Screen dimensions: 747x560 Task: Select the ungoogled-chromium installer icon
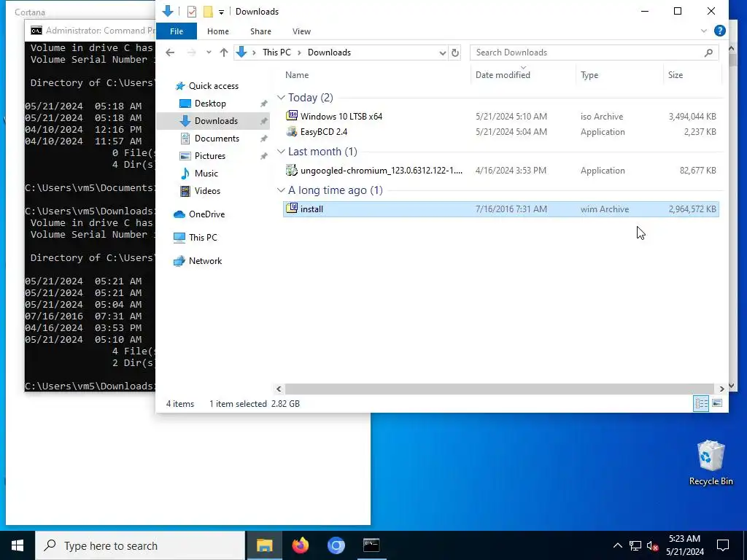(x=292, y=170)
